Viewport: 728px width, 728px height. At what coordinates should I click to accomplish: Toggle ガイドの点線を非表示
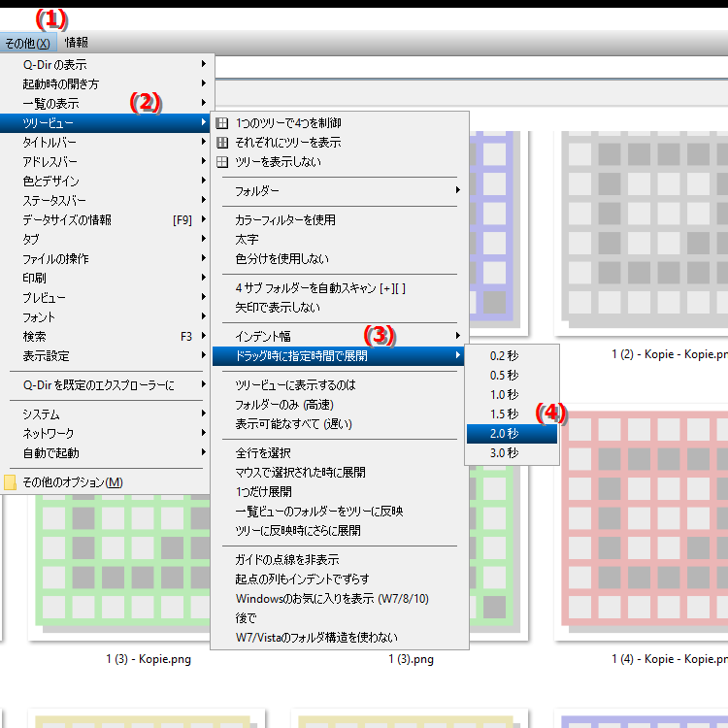pyautogui.click(x=340, y=560)
